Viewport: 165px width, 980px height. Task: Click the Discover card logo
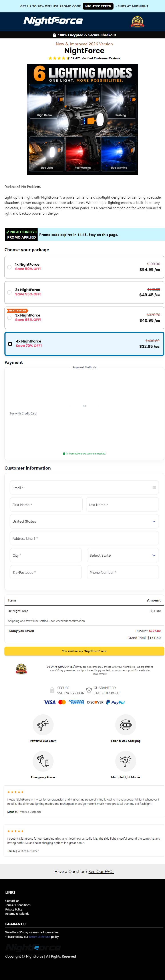[x=95, y=702]
